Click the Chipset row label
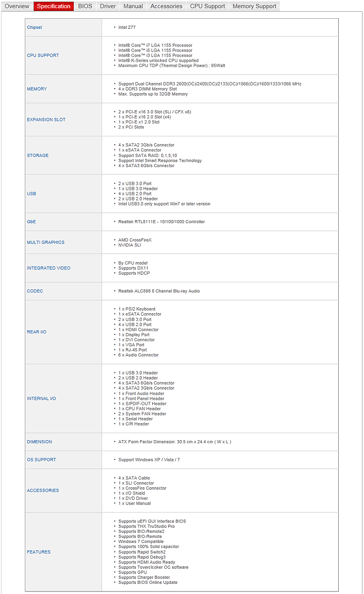 tap(34, 27)
